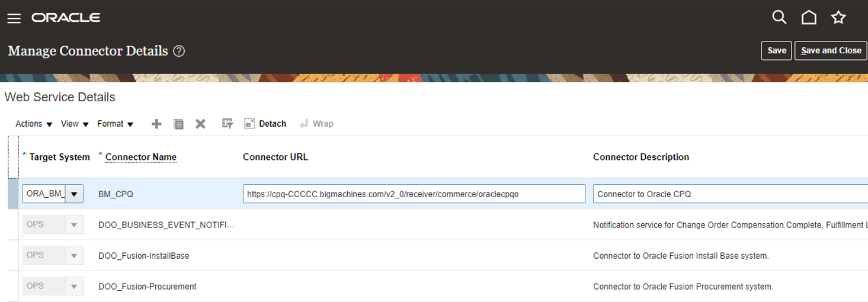Click the Manage Connector Details page title
868x302 pixels.
88,51
